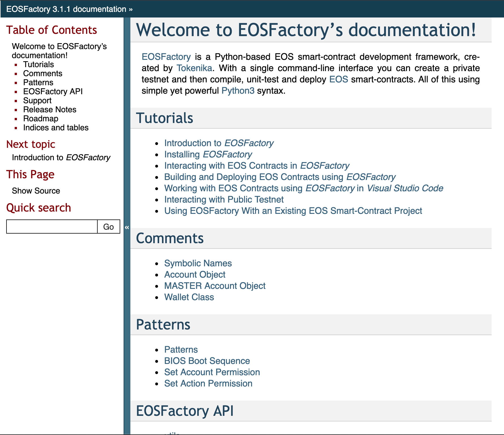The width and height of the screenshot is (504, 435).
Task: Open Symbolic Names link
Action: [x=198, y=263]
